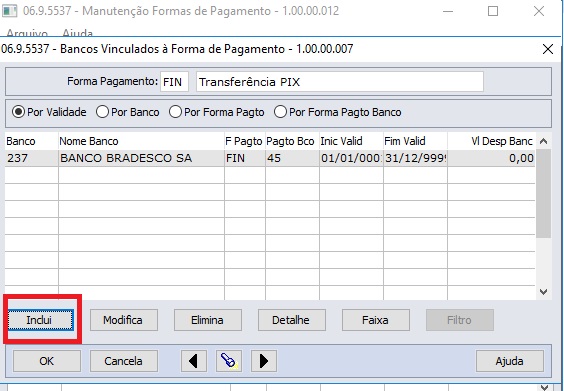Image resolution: width=564 pixels, height=391 pixels.
Task: Select the Por Validade radio option
Action: pos(49,112)
